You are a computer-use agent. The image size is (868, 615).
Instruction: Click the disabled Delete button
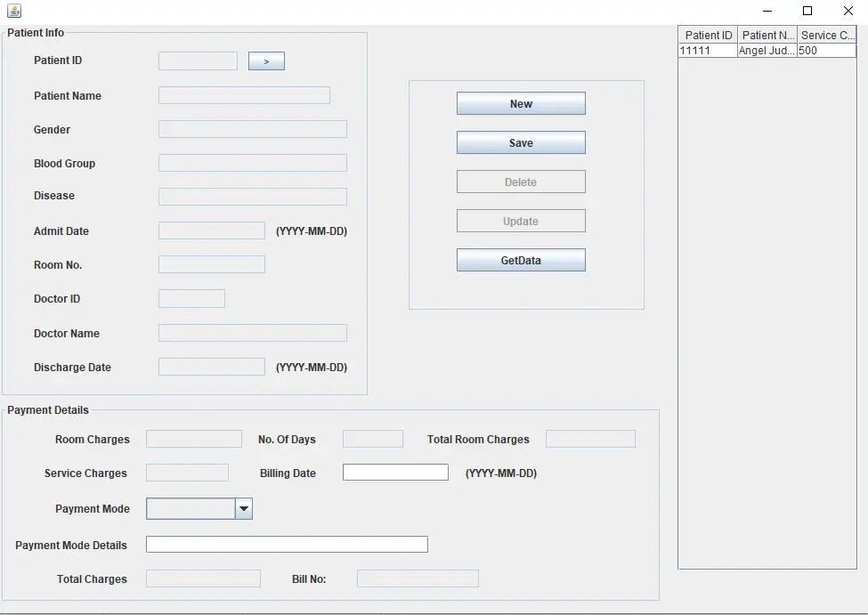click(520, 182)
